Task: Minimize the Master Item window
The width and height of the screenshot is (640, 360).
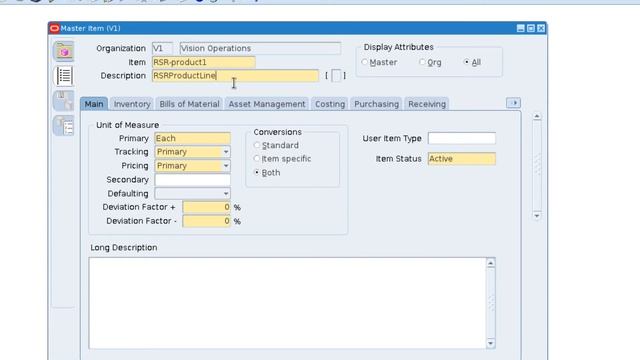Action: click(520, 28)
